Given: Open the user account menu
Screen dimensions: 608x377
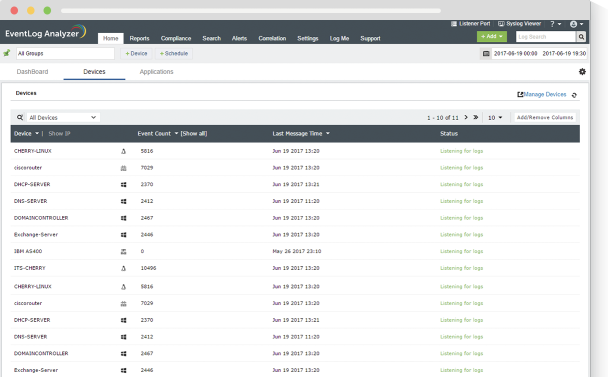Looking at the screenshot, I should click(x=576, y=24).
